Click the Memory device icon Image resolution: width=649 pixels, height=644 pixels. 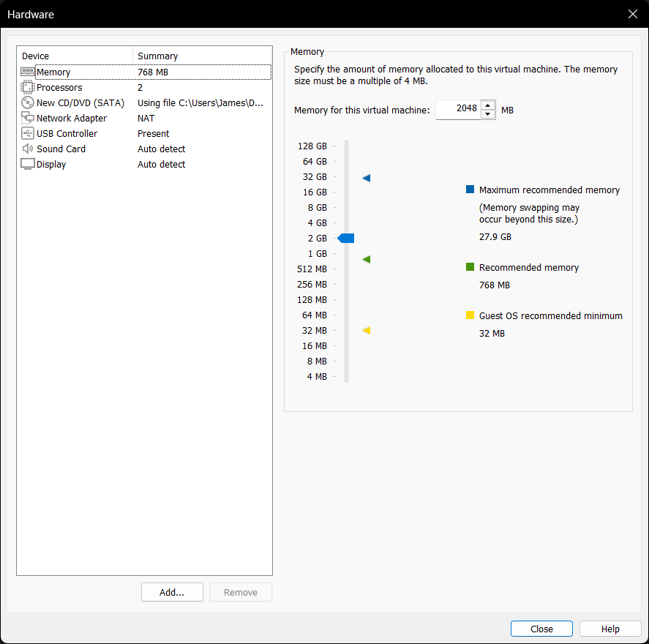[28, 72]
